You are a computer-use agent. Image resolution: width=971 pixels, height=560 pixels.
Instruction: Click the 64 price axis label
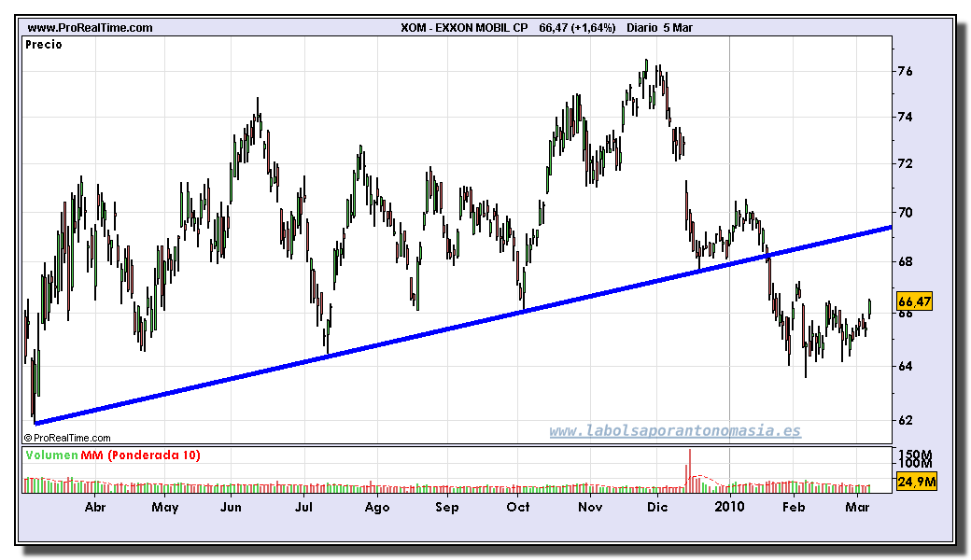tap(905, 366)
